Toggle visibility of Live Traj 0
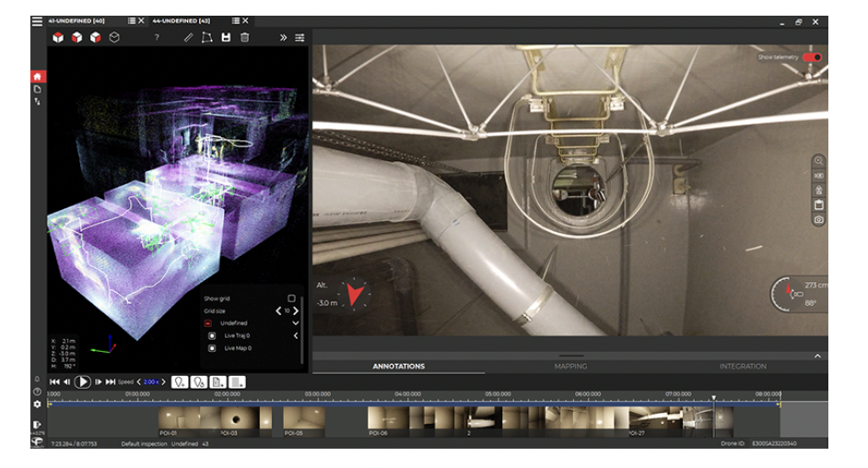This screenshot has height=468, width=868. tap(211, 335)
